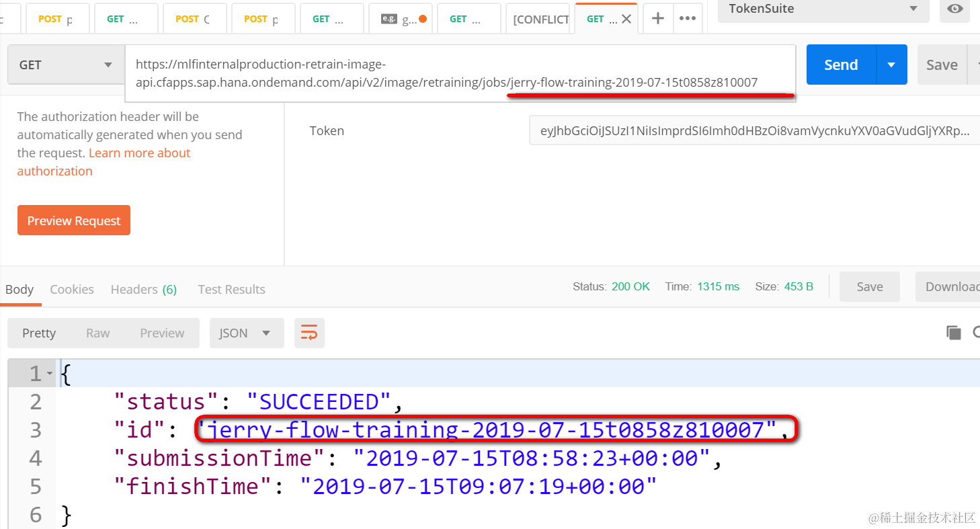
Task: Click the Token label
Action: pyautogui.click(x=327, y=131)
